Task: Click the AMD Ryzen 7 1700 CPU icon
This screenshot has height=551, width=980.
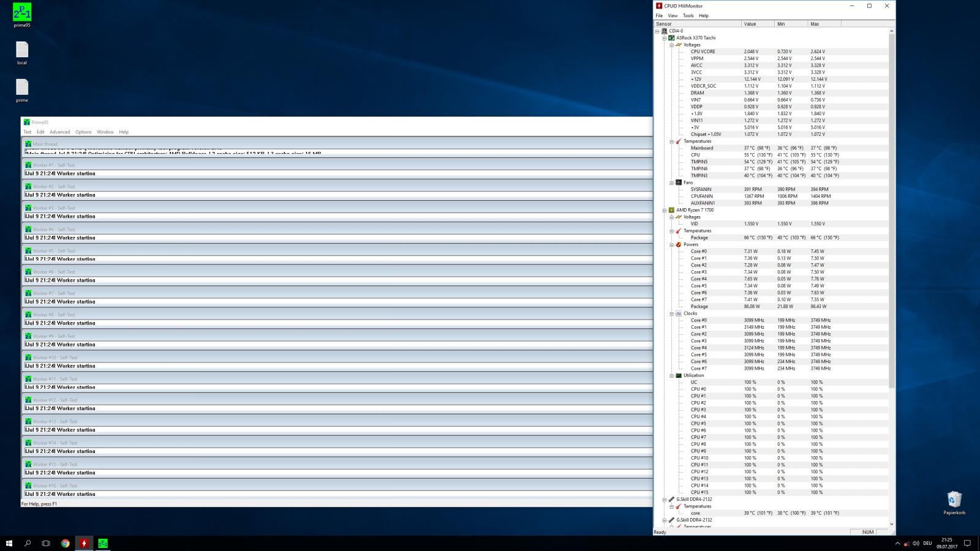Action: click(x=671, y=210)
